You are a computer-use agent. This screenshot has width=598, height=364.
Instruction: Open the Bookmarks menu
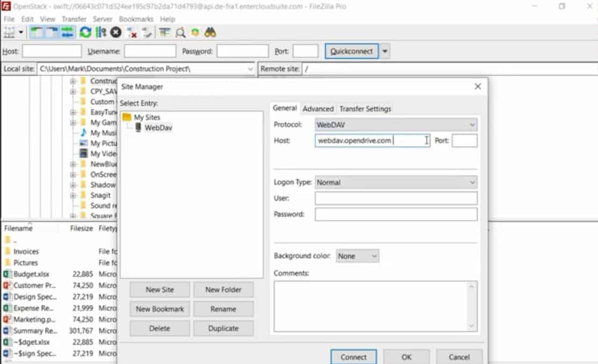point(136,19)
